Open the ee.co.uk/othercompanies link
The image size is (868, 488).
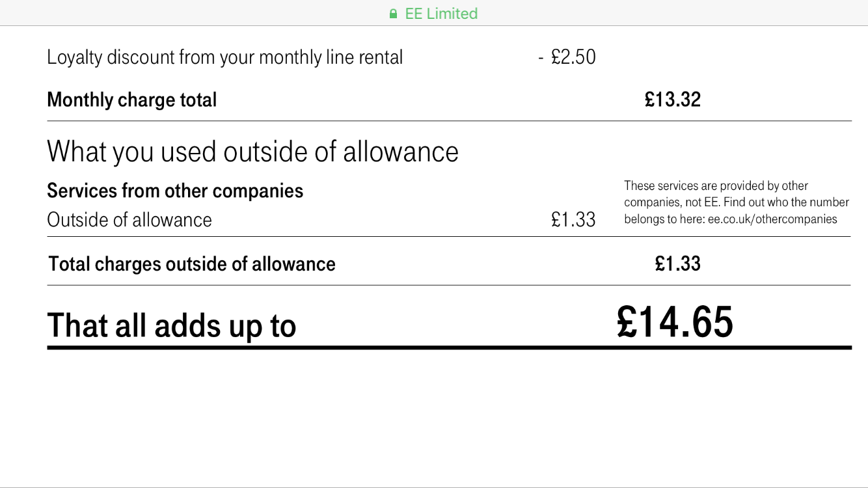coord(772,219)
